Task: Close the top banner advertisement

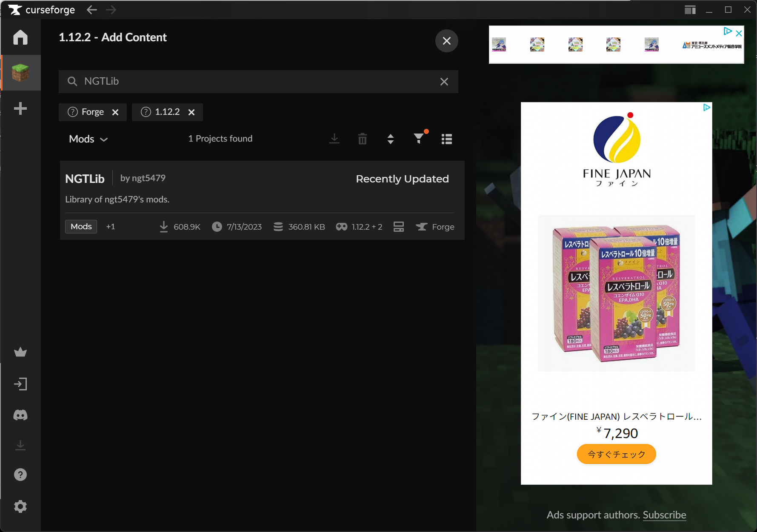Action: (x=739, y=33)
